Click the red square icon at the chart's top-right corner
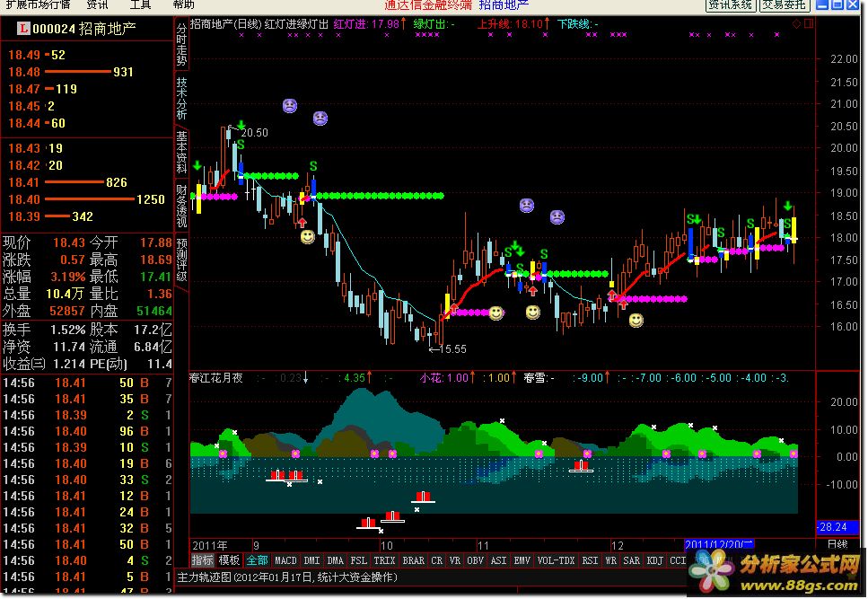 [x=808, y=23]
